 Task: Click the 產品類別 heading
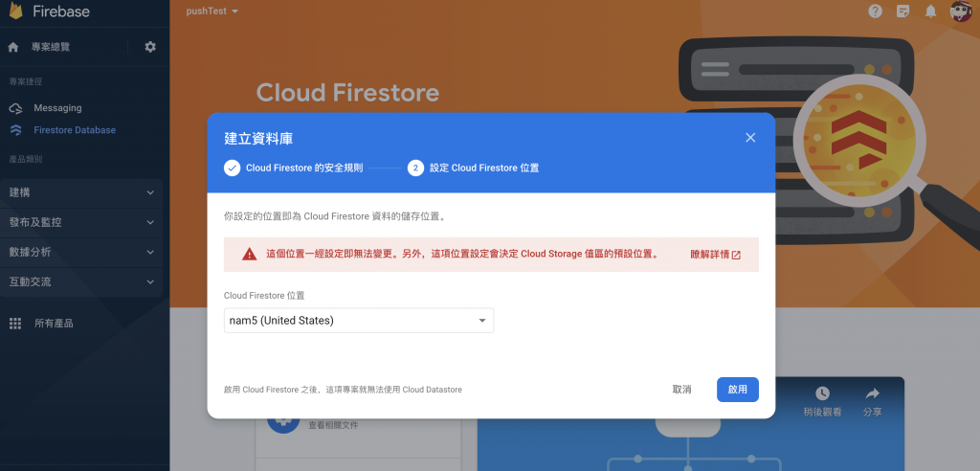click(x=26, y=160)
